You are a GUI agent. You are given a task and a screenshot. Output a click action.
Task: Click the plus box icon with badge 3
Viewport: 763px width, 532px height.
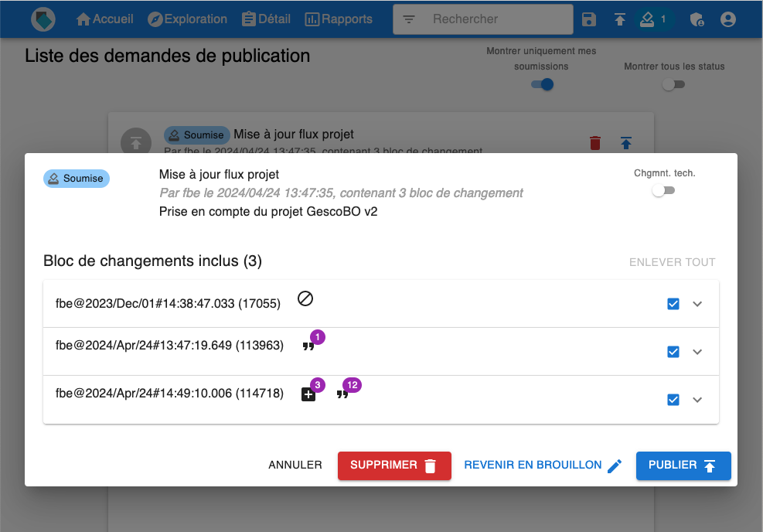[x=308, y=394]
